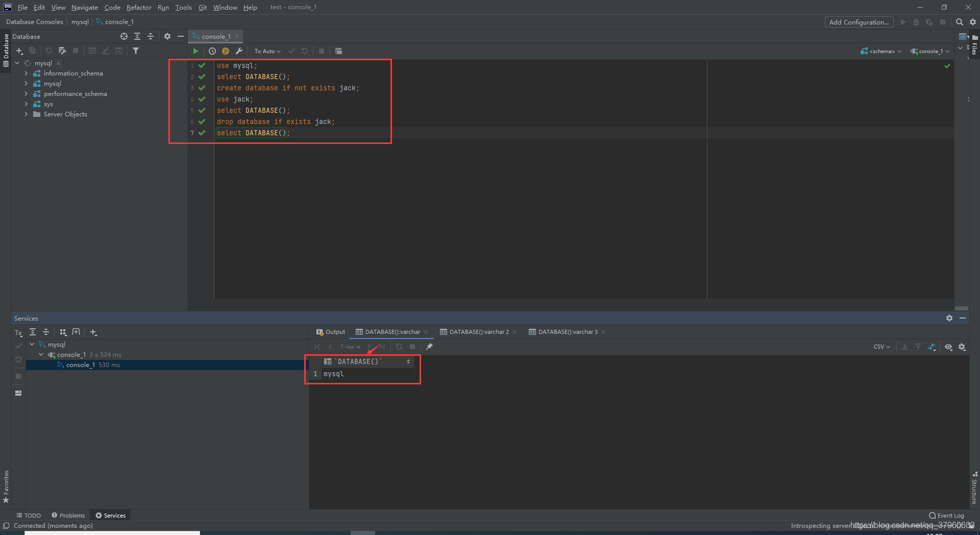The width and height of the screenshot is (980, 535).
Task: Toggle the tool window quick-access icon in status bar
Action: coord(6,526)
